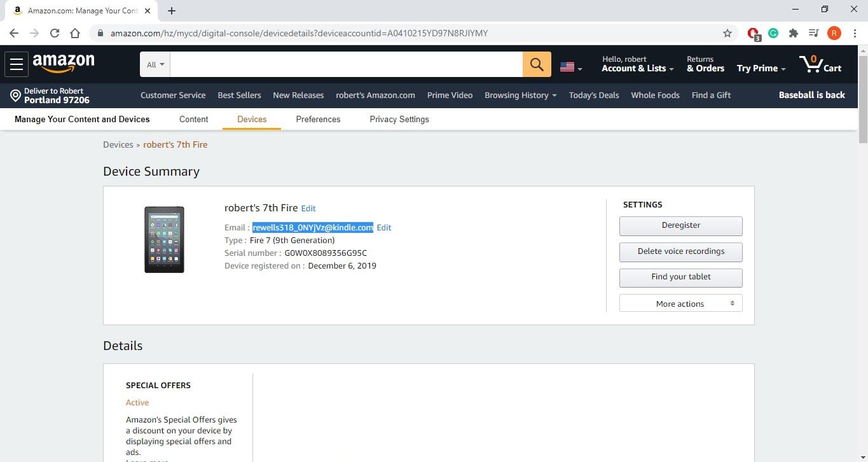
Task: Click the Fire 7 (9th Generation) type text
Action: pyautogui.click(x=292, y=240)
